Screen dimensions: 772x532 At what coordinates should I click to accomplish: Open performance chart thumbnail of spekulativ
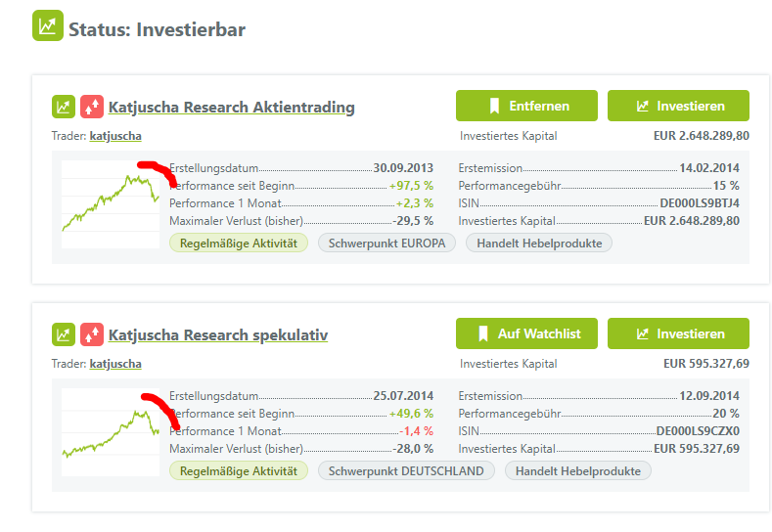tap(110, 431)
